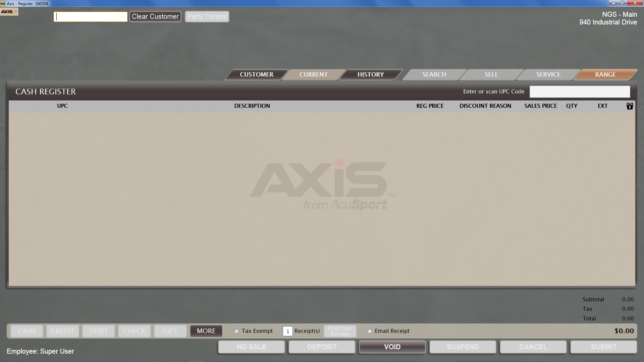Viewport: 644px width, 362px height.
Task: Open the AXIS application menu dropdown
Action: point(9,11)
